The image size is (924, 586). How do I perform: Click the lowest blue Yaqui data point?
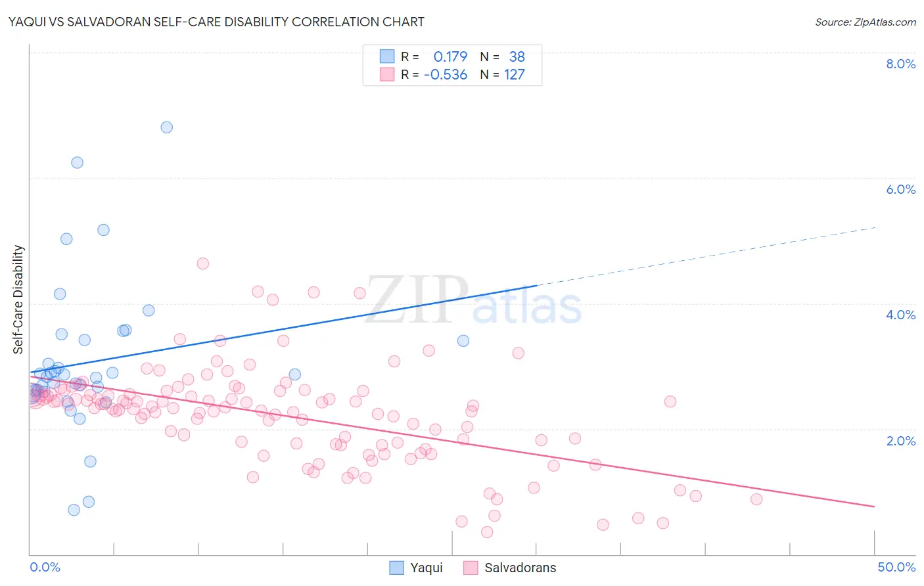point(74,510)
